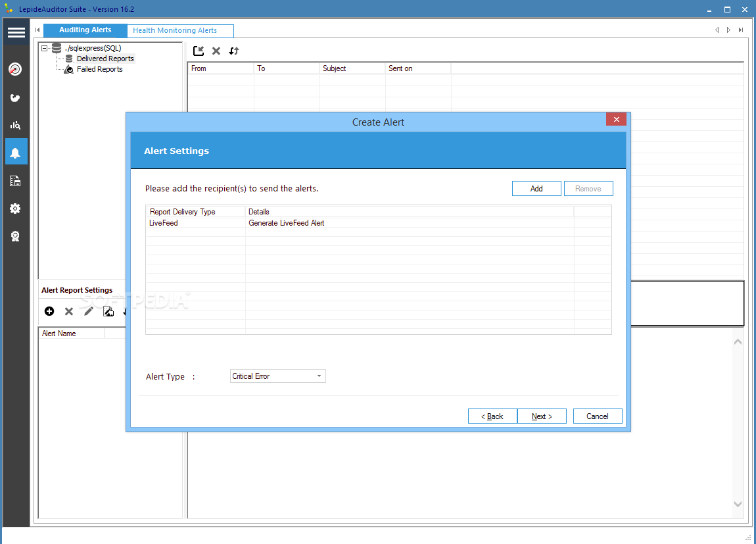Screen dimensions: 756x544
Task: Click the export report toolbar icon
Action: point(198,51)
